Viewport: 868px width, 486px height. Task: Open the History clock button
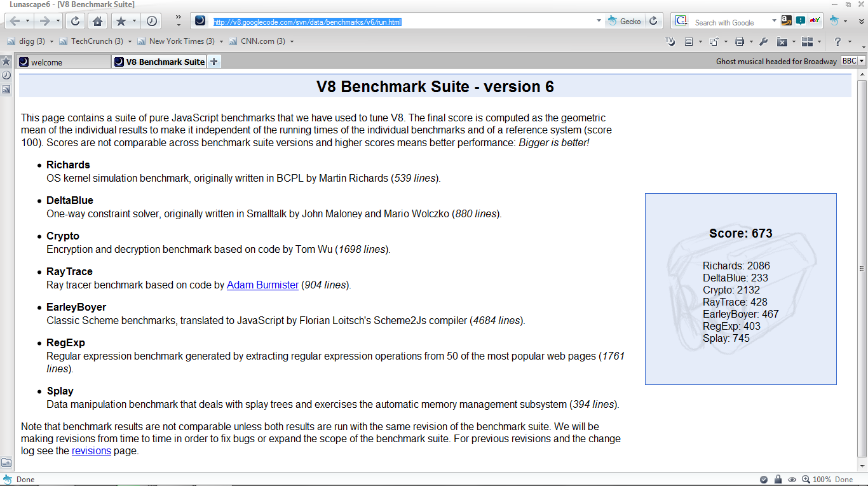tap(152, 21)
